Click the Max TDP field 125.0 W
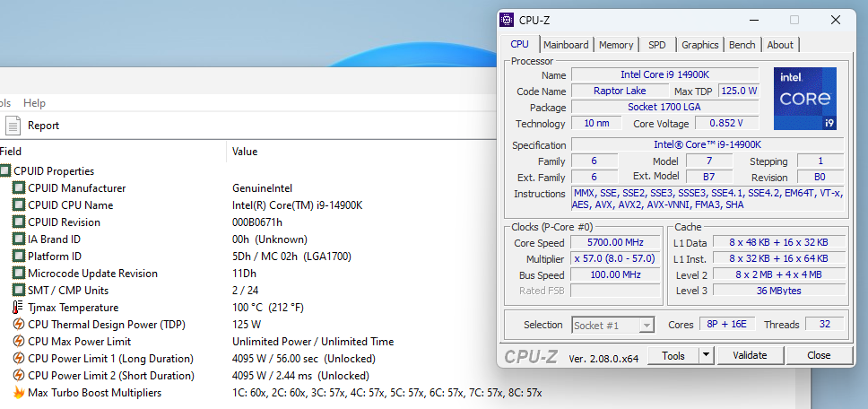The height and width of the screenshot is (409, 868). point(739,91)
